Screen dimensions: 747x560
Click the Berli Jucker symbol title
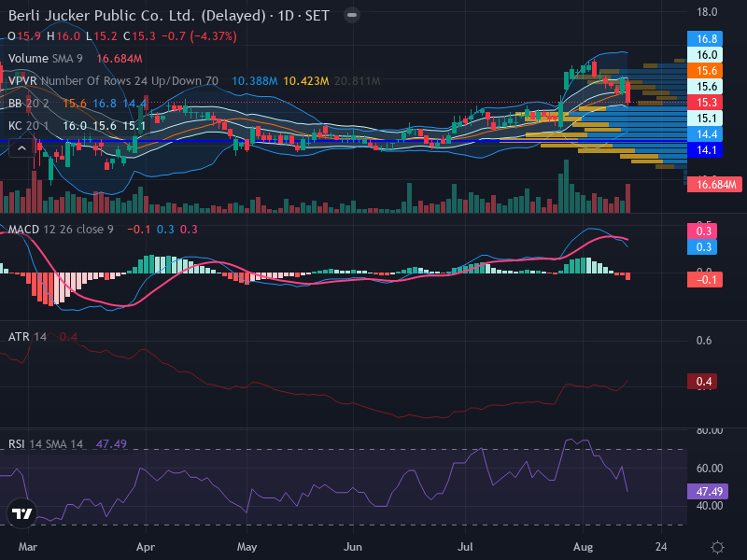pos(169,16)
